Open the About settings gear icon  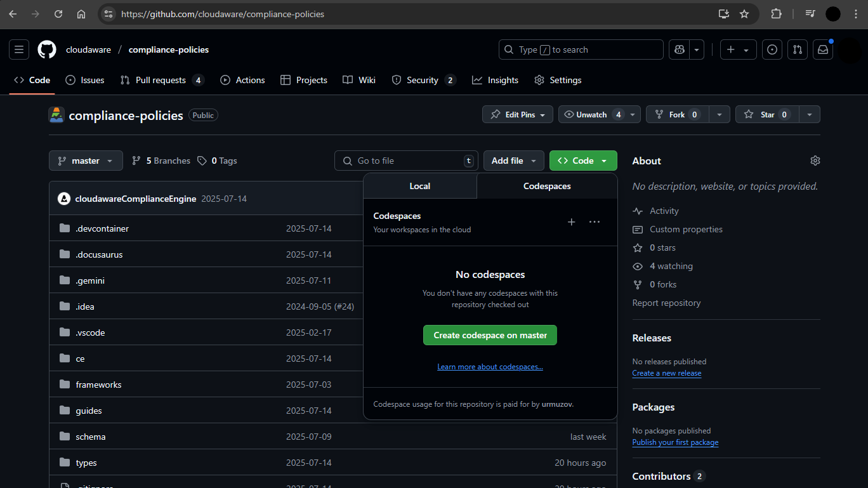coord(815,161)
